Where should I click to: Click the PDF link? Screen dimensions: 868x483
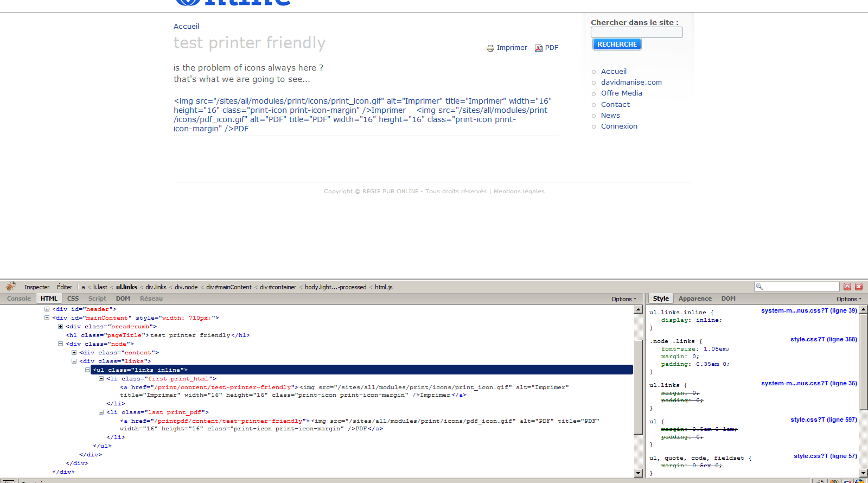(x=552, y=48)
